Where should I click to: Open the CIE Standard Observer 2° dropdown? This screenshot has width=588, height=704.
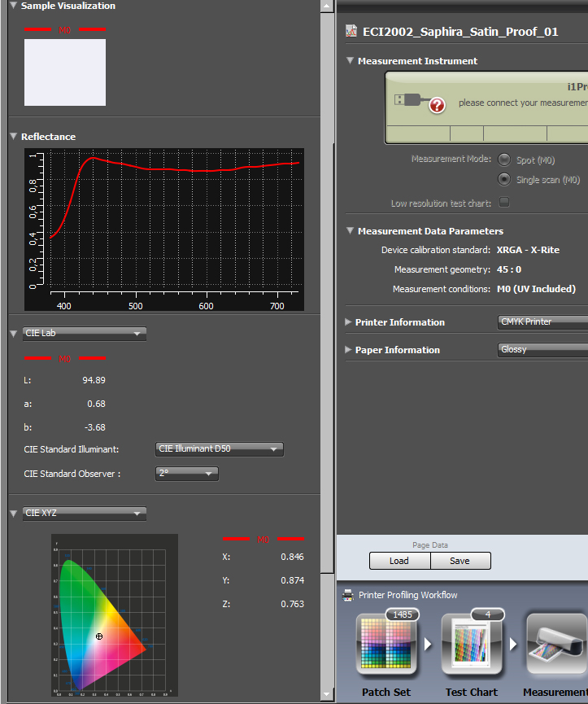(x=186, y=474)
